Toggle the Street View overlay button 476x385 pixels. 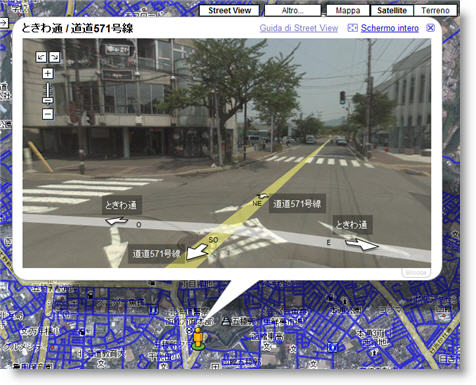click(x=229, y=10)
